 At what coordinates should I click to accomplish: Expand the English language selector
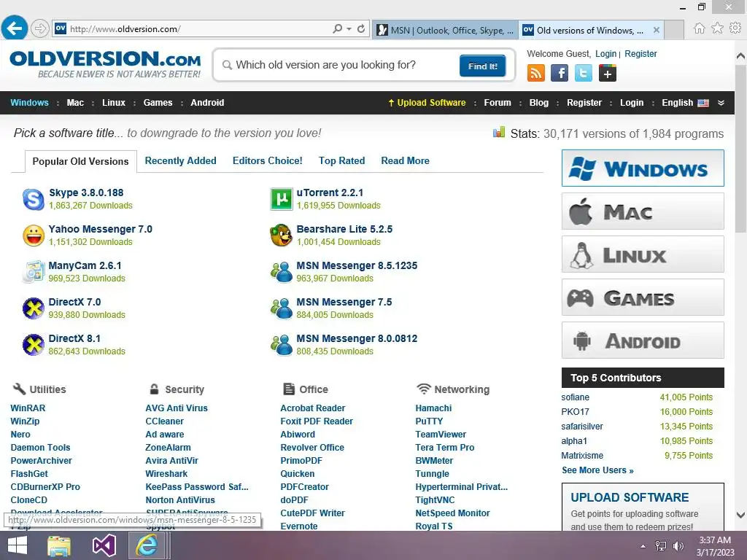(685, 103)
